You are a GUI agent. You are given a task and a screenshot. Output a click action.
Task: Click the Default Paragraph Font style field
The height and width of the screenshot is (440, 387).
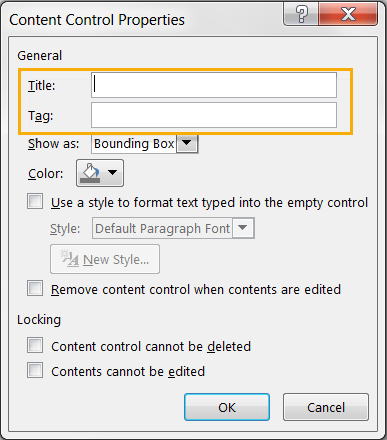162,228
